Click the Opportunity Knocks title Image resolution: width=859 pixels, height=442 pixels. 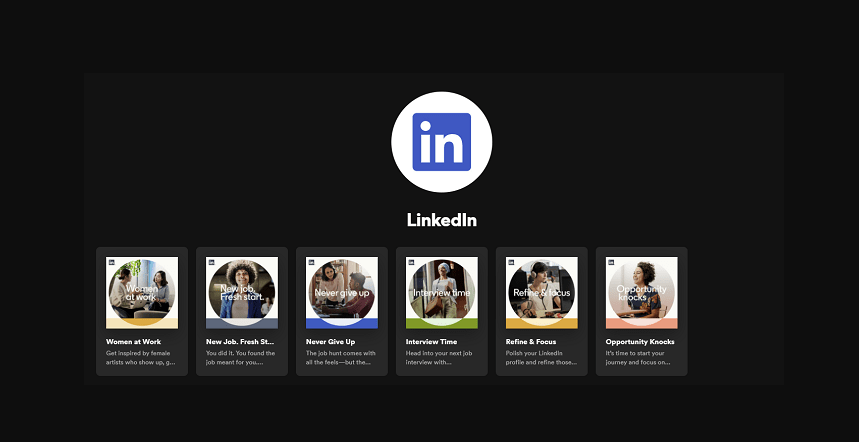[640, 342]
